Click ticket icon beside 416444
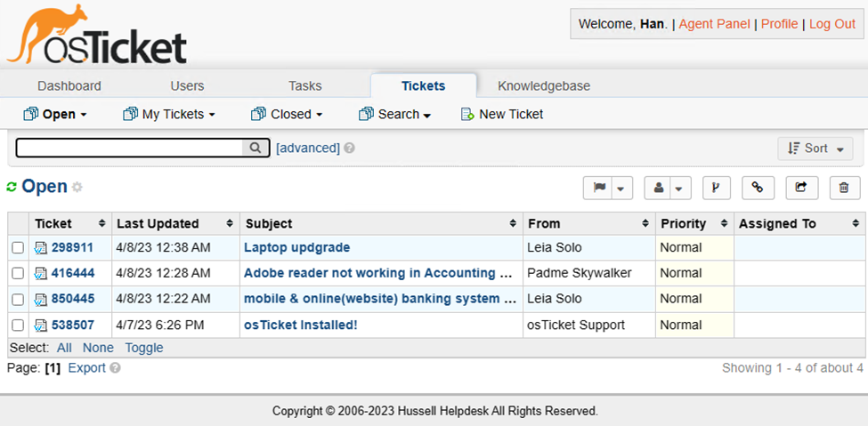 (x=41, y=273)
